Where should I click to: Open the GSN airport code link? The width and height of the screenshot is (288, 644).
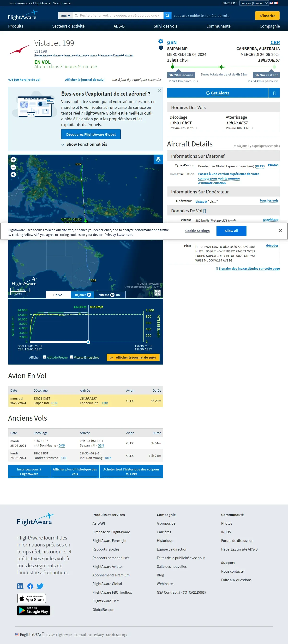[172, 42]
